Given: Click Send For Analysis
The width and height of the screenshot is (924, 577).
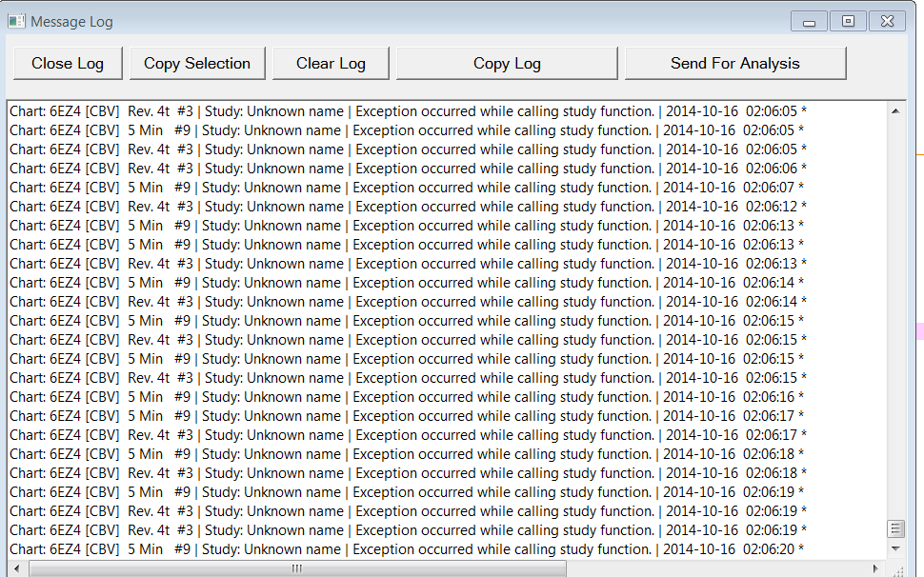Looking at the screenshot, I should pos(735,64).
